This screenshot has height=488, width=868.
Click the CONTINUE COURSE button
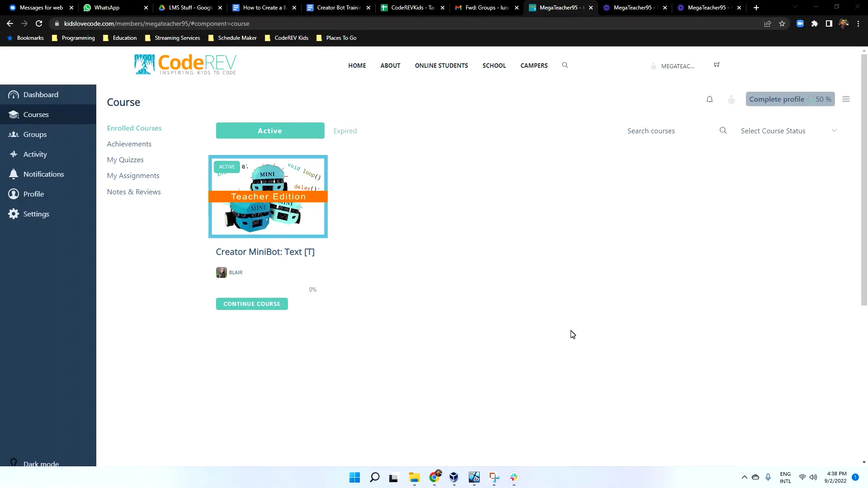click(252, 304)
